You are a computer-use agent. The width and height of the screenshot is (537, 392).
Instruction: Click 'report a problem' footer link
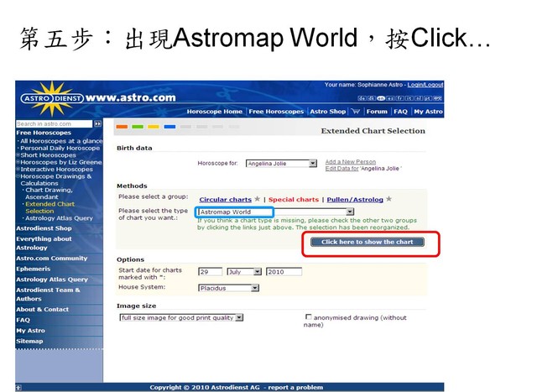point(295,387)
